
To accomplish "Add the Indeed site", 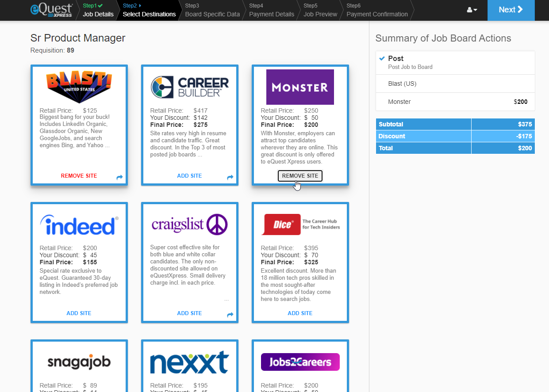I will tap(79, 313).
